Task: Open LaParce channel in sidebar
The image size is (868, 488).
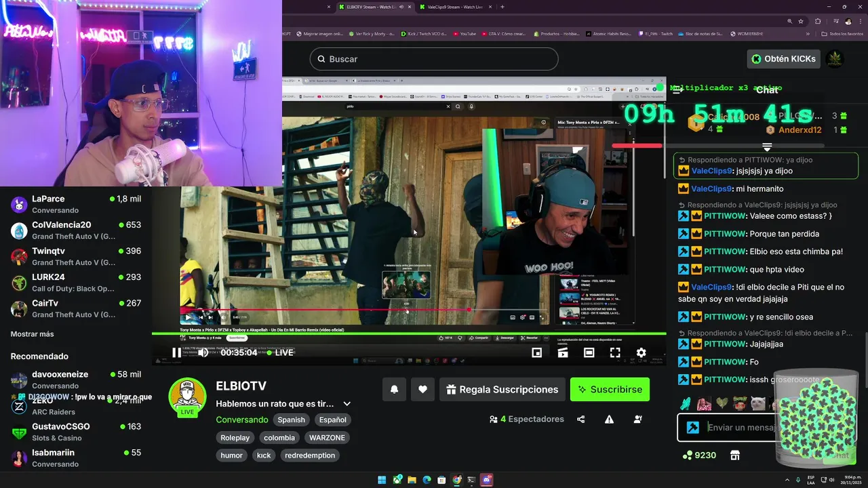Action: pos(76,204)
